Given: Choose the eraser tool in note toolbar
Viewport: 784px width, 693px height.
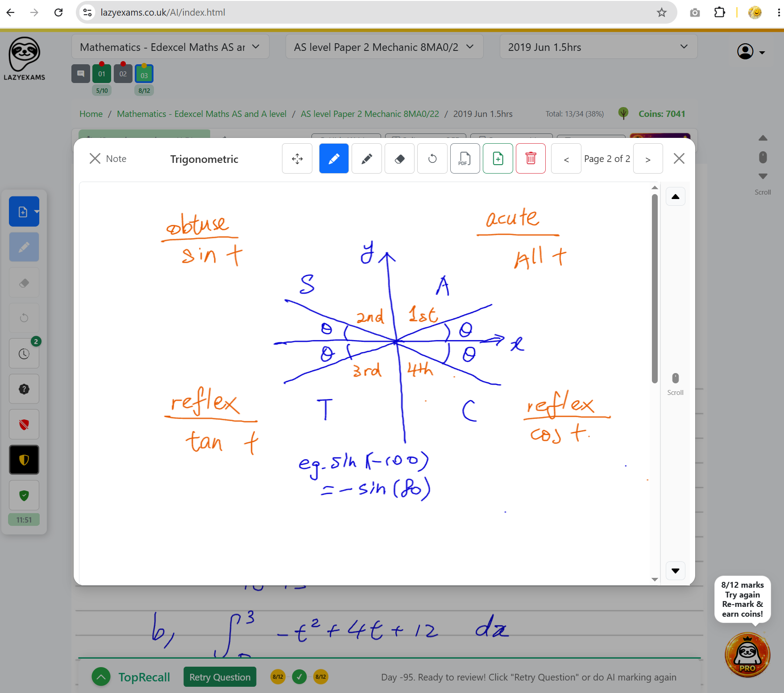Looking at the screenshot, I should tap(400, 158).
